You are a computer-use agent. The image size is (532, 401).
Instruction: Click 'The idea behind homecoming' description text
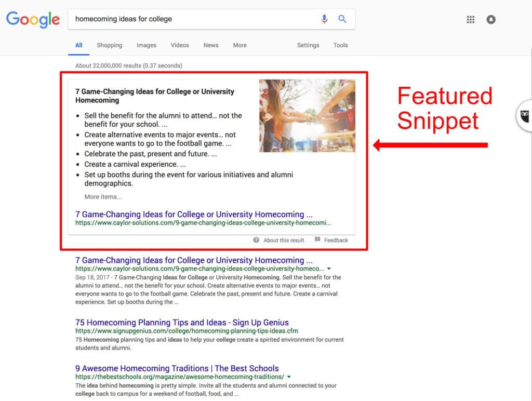pos(206,390)
